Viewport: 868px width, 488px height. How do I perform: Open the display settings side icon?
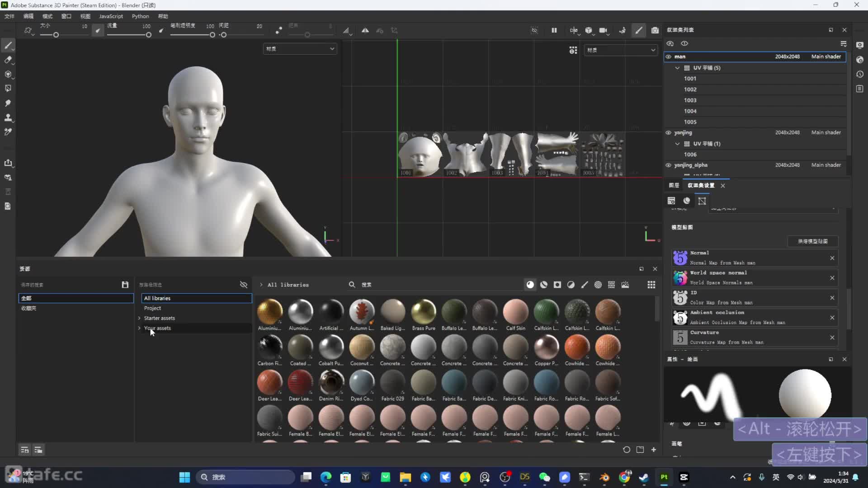point(860,45)
